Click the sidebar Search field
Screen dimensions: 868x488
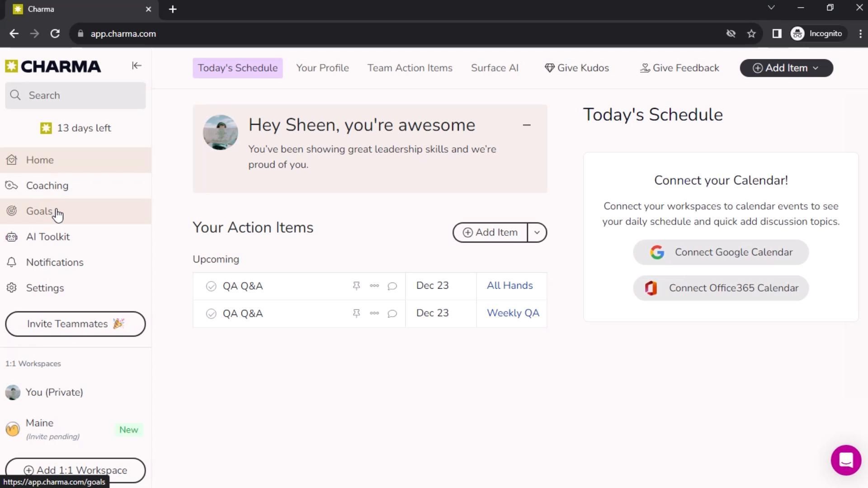coord(75,96)
